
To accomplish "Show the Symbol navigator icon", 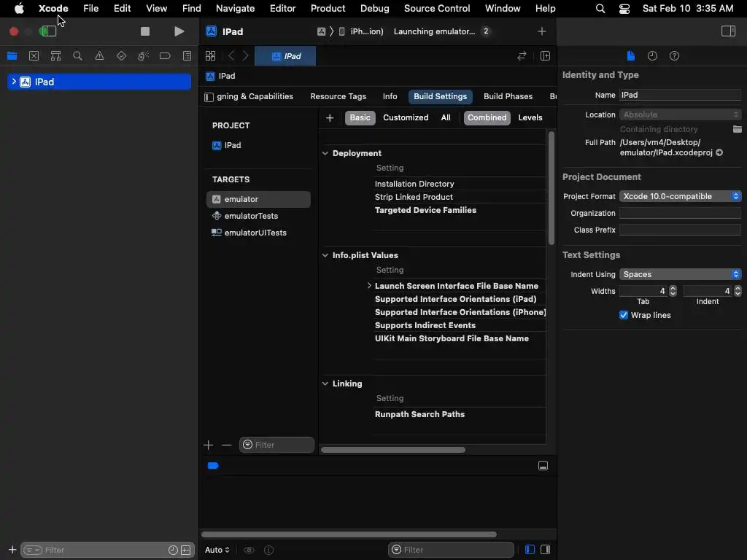I will (55, 55).
